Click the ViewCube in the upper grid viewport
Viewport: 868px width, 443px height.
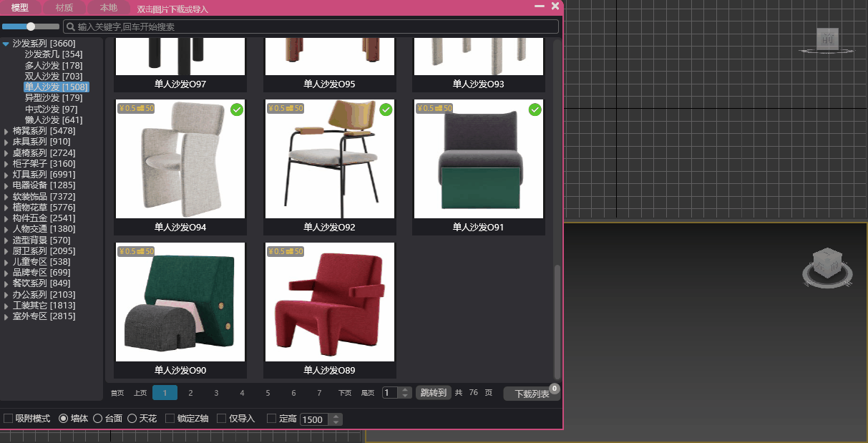click(828, 41)
